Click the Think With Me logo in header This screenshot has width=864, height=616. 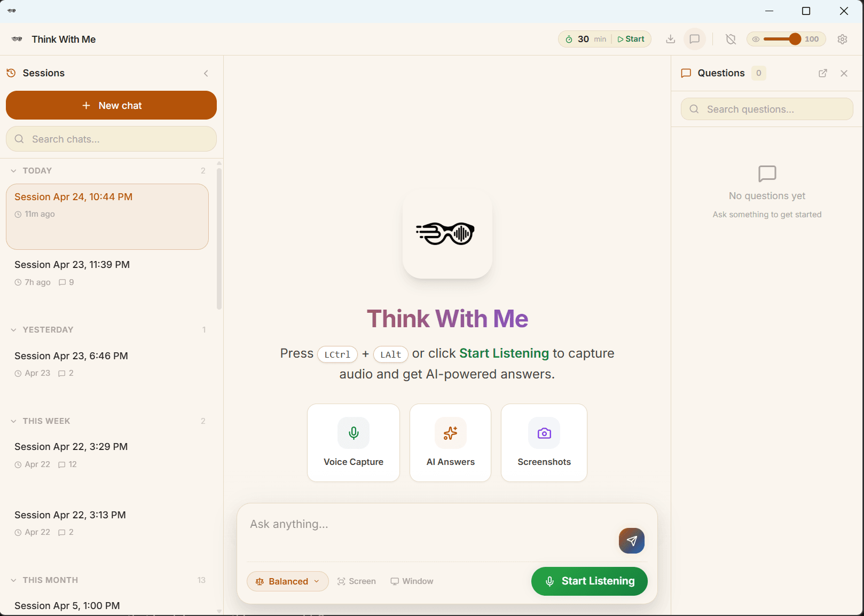[x=17, y=39]
